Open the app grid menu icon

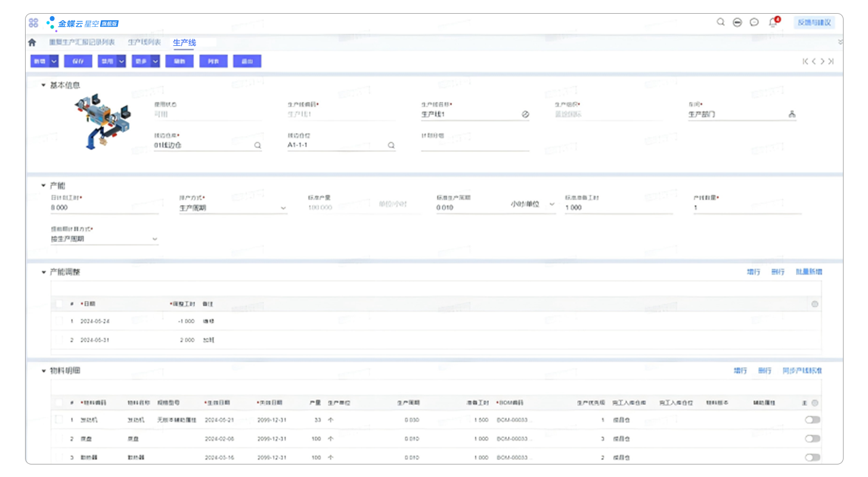(x=33, y=23)
